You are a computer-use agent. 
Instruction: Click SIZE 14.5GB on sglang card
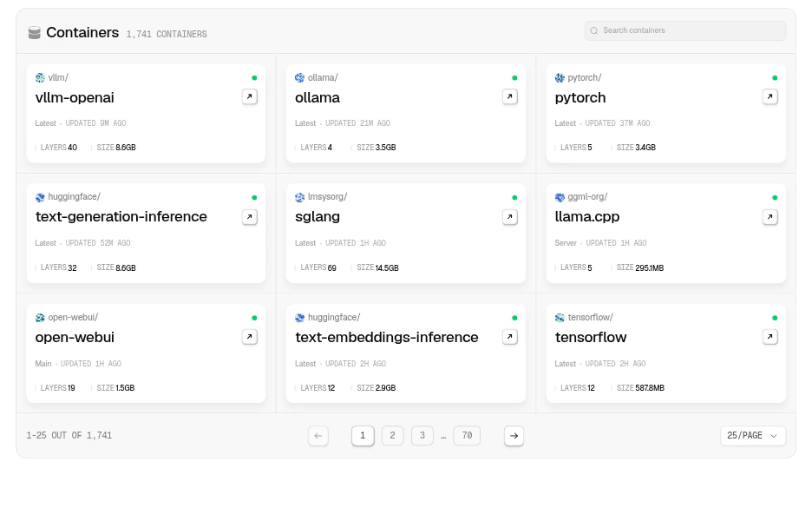point(377,267)
